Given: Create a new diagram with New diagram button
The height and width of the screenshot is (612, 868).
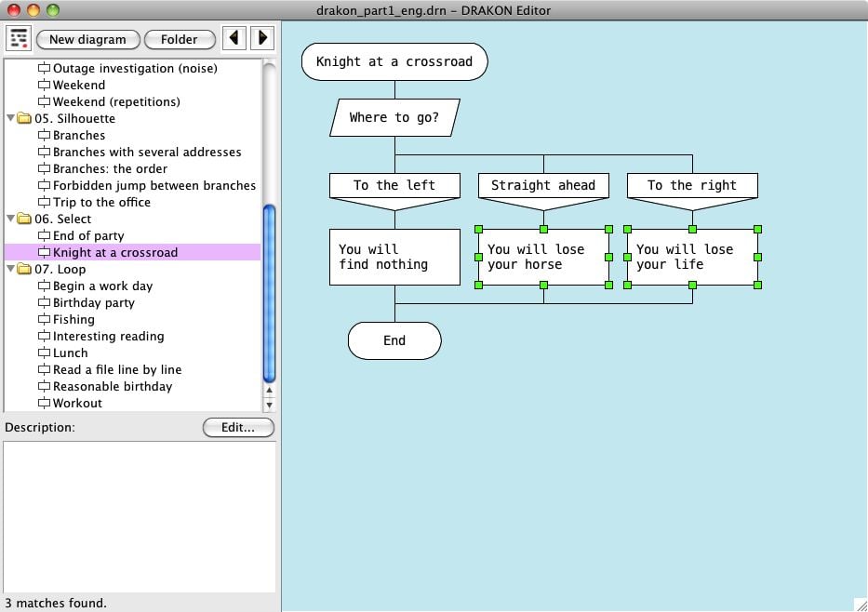Looking at the screenshot, I should (87, 39).
